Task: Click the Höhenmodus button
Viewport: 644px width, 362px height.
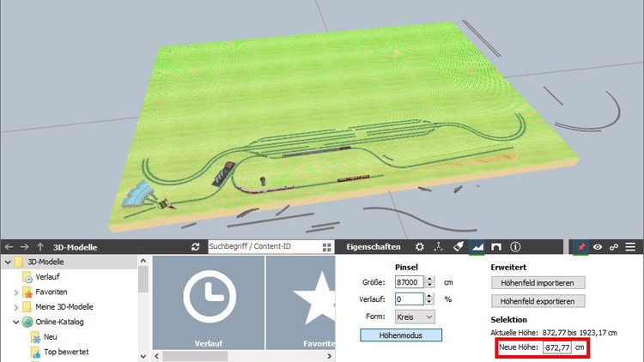Action: [401, 335]
